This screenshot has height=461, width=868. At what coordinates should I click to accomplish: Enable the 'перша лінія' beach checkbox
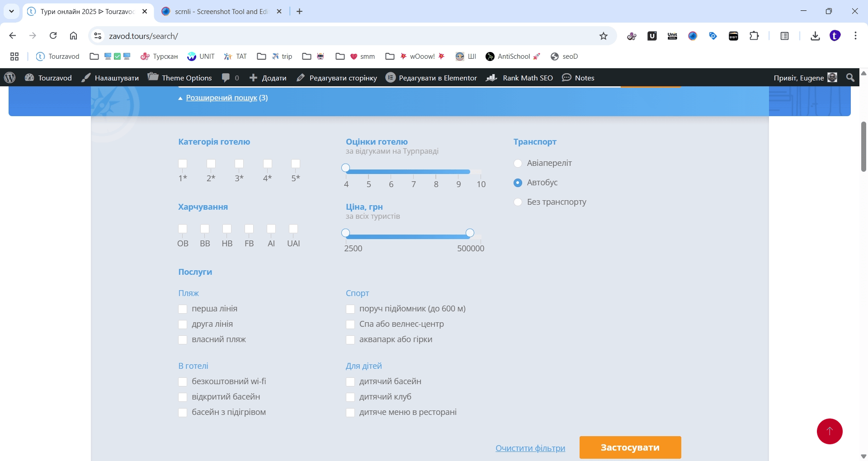pos(183,309)
